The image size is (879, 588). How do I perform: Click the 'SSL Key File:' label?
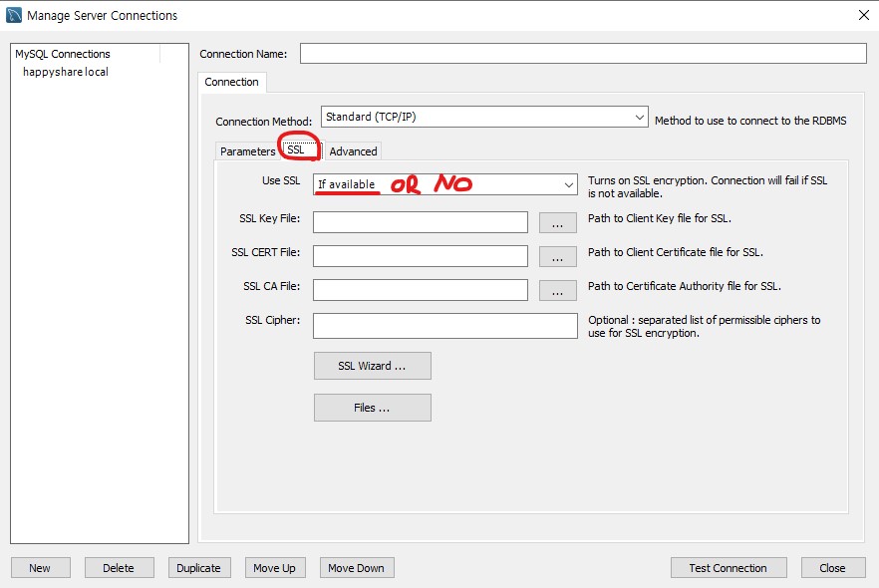pos(270,218)
